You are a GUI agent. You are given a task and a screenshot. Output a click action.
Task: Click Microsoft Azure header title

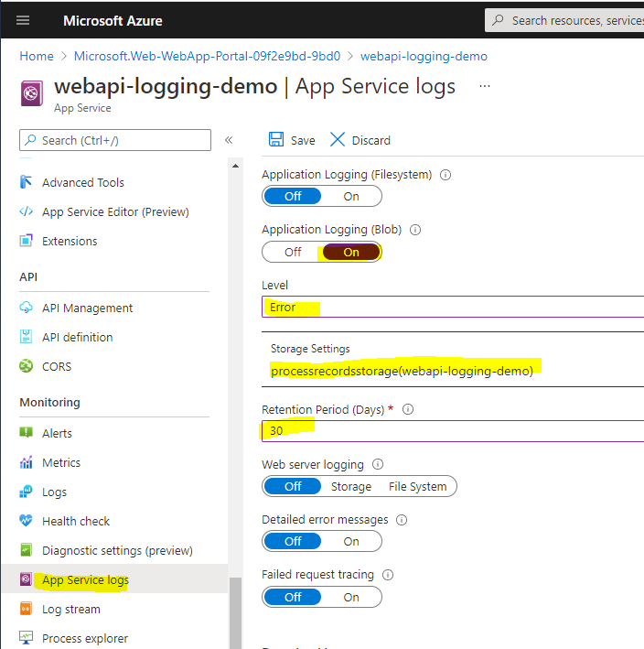click(113, 21)
